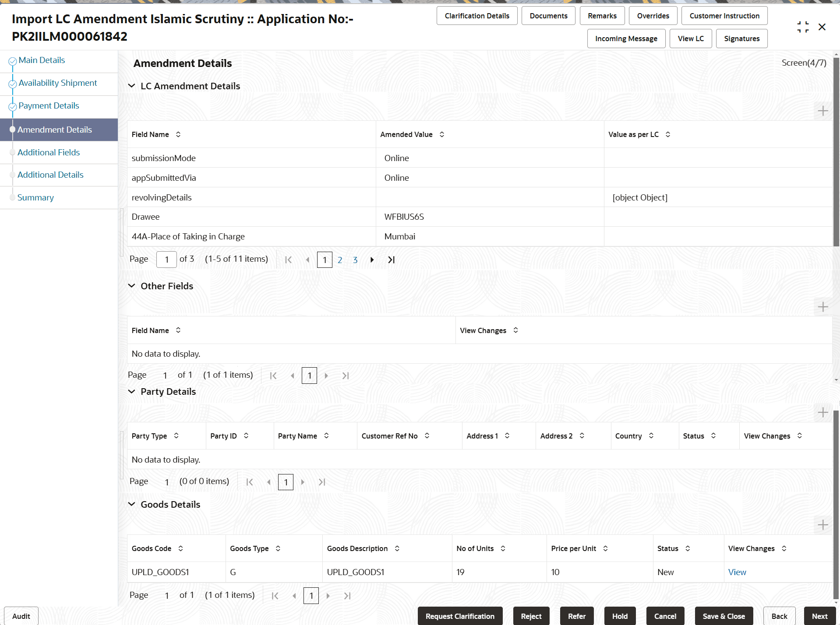
Task: Open View changes for UPLD_GOODS1 goods
Action: (x=737, y=572)
